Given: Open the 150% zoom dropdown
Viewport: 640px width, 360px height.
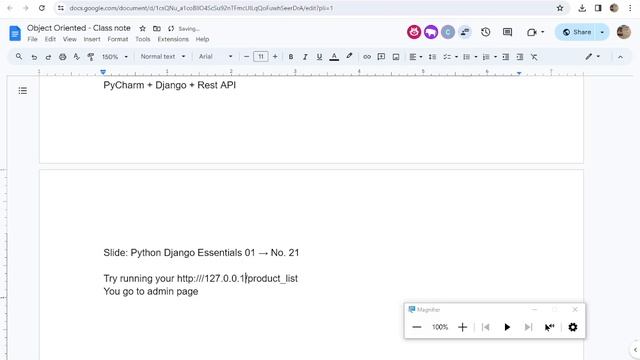Looking at the screenshot, I should [115, 57].
